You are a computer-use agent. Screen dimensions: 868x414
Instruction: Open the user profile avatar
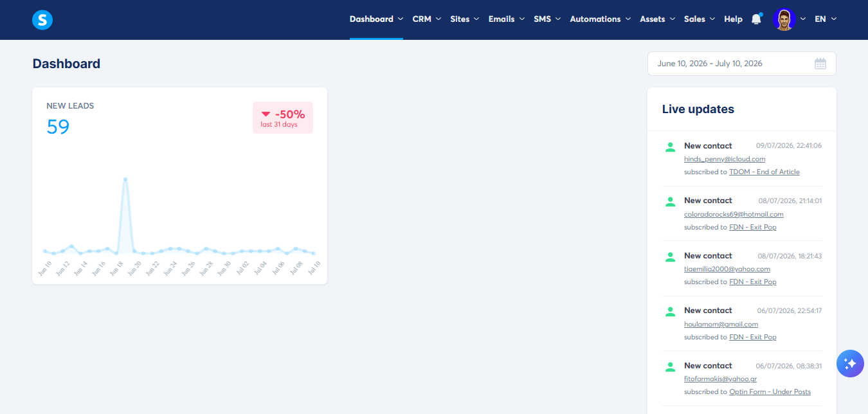(x=784, y=19)
